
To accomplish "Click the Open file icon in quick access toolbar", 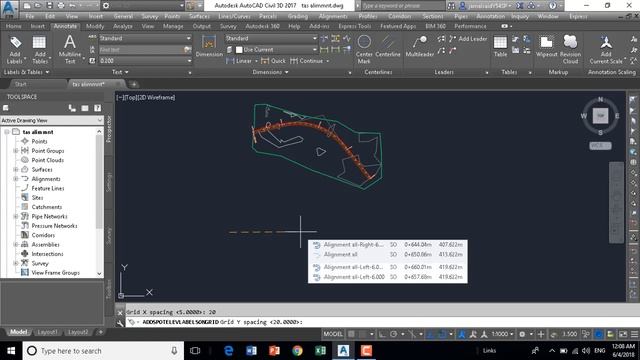I will tap(38, 6).
